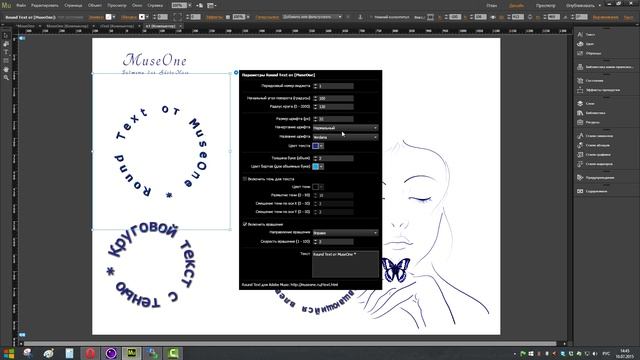Click the Опубликовать button
This screenshot has height=360, width=640.
click(x=580, y=6)
